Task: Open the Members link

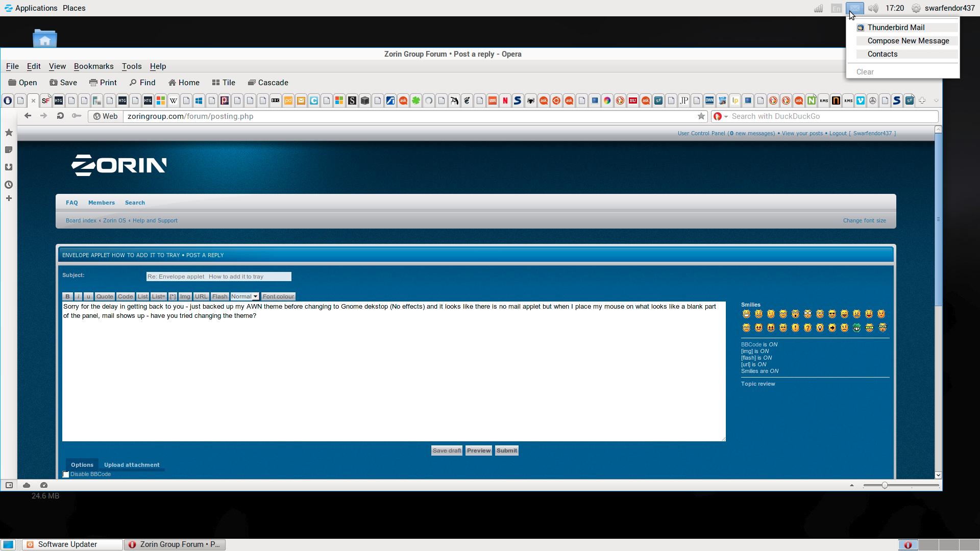Action: 102,203
